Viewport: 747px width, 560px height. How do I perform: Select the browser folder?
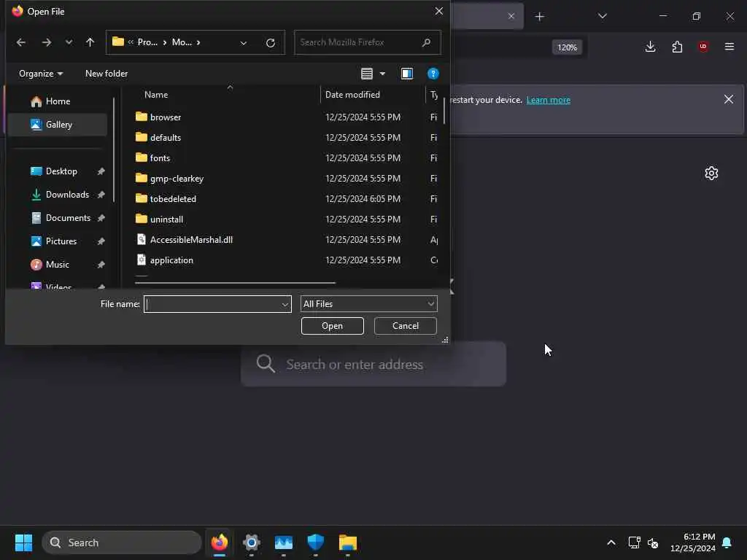(166, 117)
